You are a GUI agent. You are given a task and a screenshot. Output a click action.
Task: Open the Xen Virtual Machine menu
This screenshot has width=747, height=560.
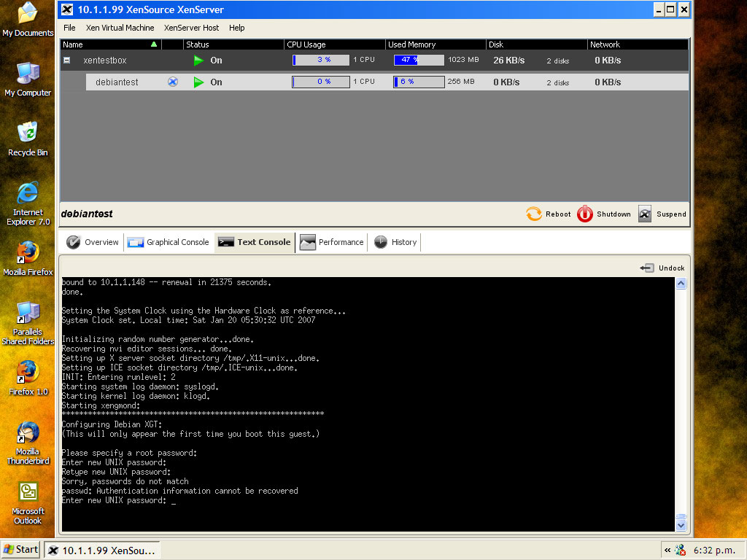pos(120,28)
